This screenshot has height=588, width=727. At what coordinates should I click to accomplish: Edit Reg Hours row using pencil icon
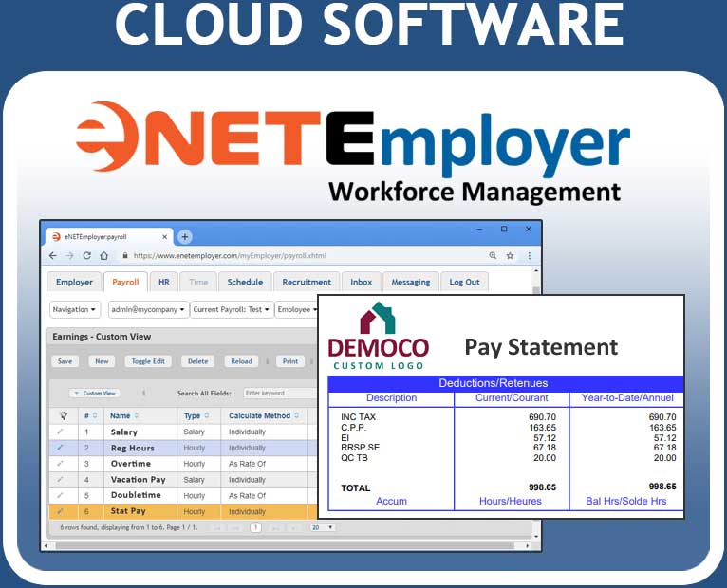click(61, 448)
